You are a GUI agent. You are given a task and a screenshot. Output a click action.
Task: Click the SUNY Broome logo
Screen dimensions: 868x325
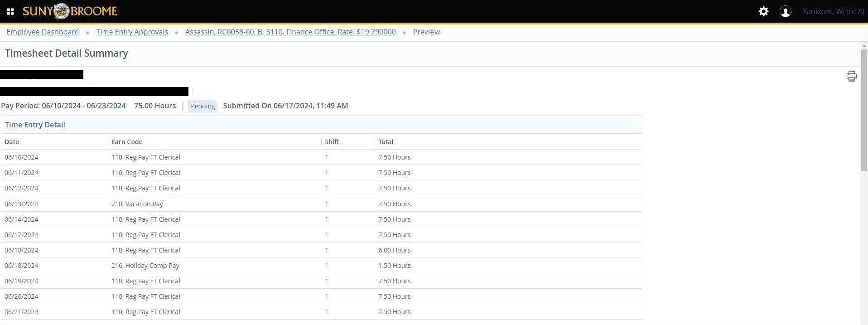pyautogui.click(x=70, y=11)
